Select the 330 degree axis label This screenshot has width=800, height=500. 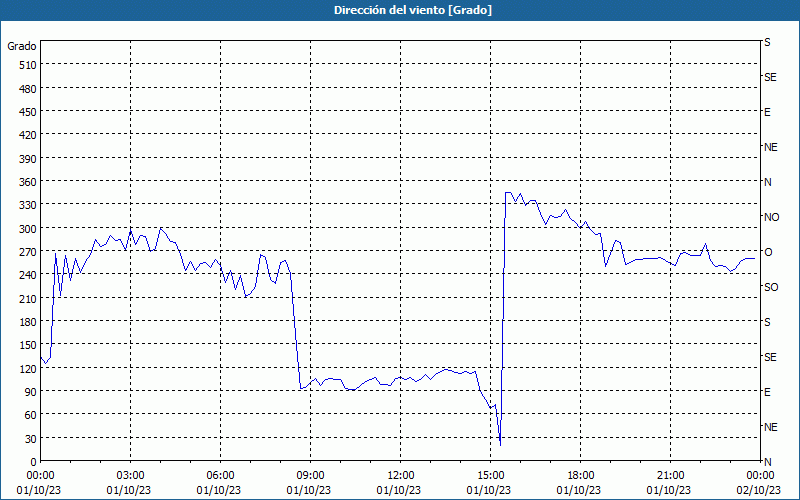[29, 205]
